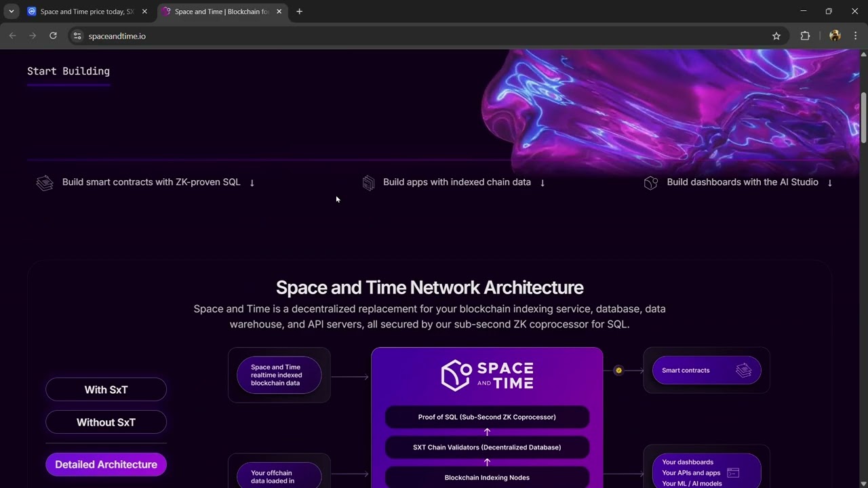Reload the current page
The image size is (868, 488).
(53, 36)
